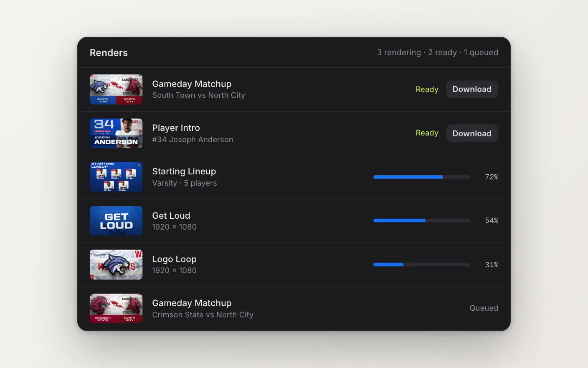Select the 'Logo Loop' title
Viewport: 588px width, 368px height.
174,259
